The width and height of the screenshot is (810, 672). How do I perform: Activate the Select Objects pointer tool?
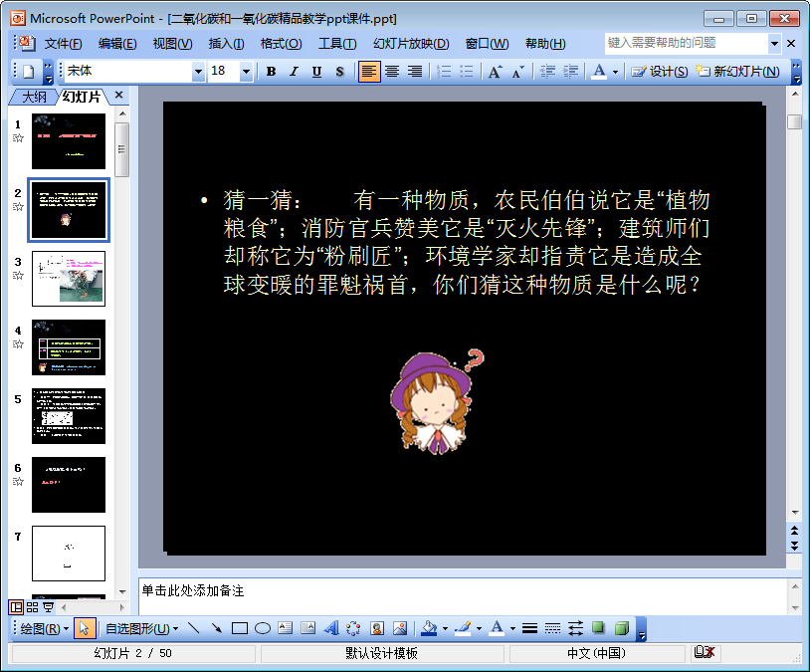[x=84, y=628]
